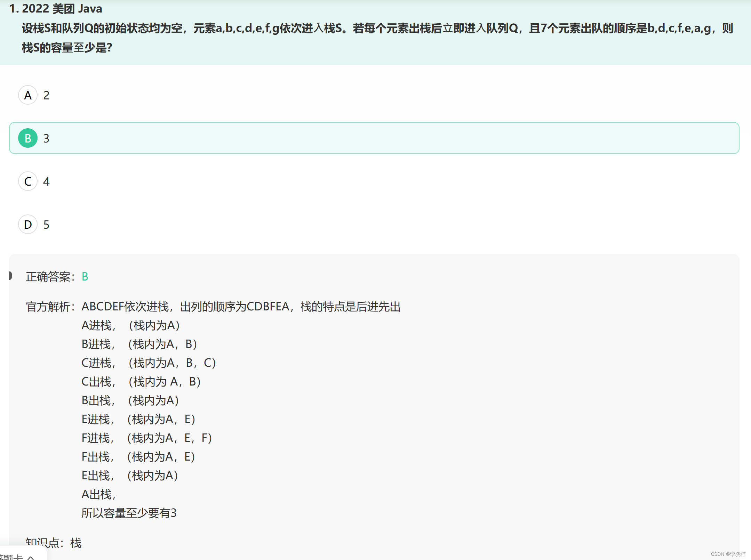The width and height of the screenshot is (751, 560).
Task: Choose option D circle
Action: pyautogui.click(x=28, y=225)
